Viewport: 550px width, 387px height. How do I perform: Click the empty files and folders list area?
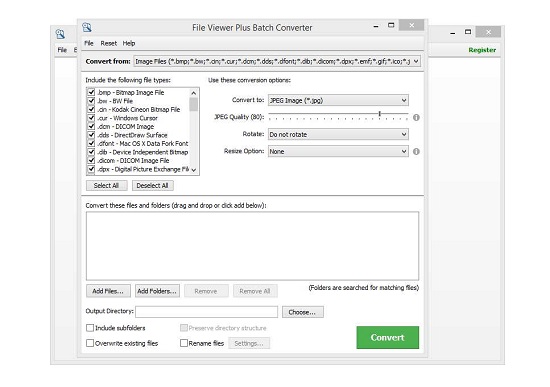252,246
